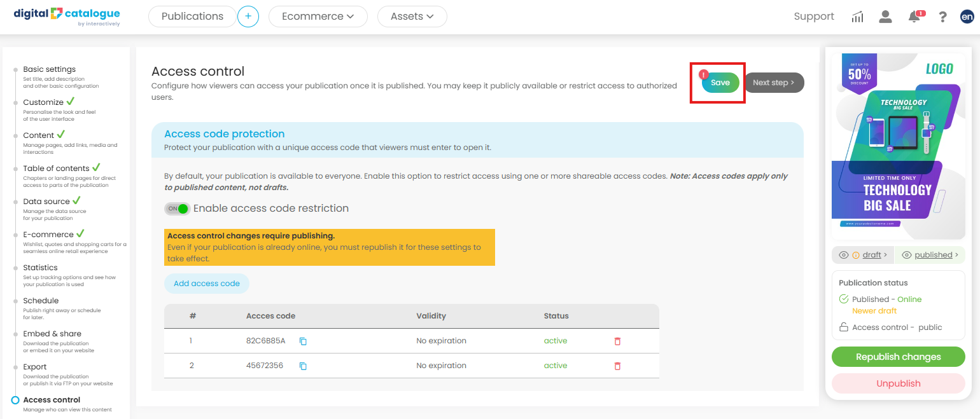The height and width of the screenshot is (419, 980).
Task: Click the plus icon next to Publications
Action: (248, 17)
